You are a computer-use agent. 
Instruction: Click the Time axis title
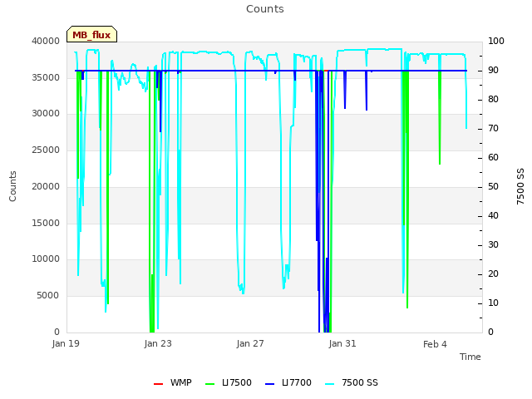tap(470, 357)
